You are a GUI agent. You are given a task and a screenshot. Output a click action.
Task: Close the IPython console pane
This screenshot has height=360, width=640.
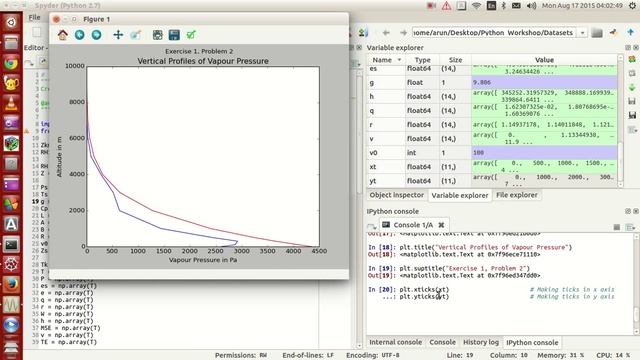coord(636,211)
